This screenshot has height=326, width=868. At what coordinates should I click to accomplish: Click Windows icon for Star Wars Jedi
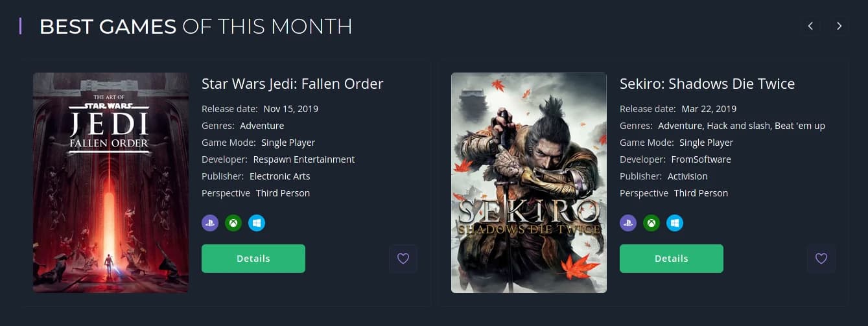coord(257,223)
